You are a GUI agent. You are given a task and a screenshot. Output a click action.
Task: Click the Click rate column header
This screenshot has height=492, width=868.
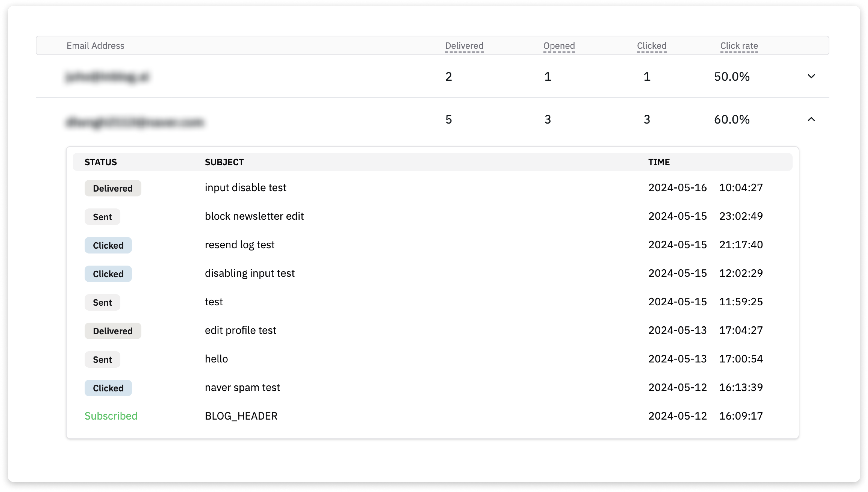(x=739, y=46)
